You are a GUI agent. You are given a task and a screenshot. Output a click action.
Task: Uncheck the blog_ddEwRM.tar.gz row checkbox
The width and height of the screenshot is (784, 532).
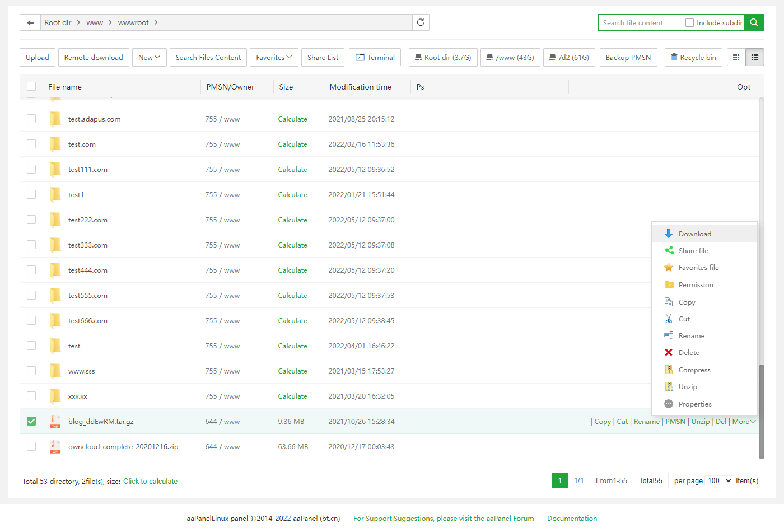click(31, 421)
